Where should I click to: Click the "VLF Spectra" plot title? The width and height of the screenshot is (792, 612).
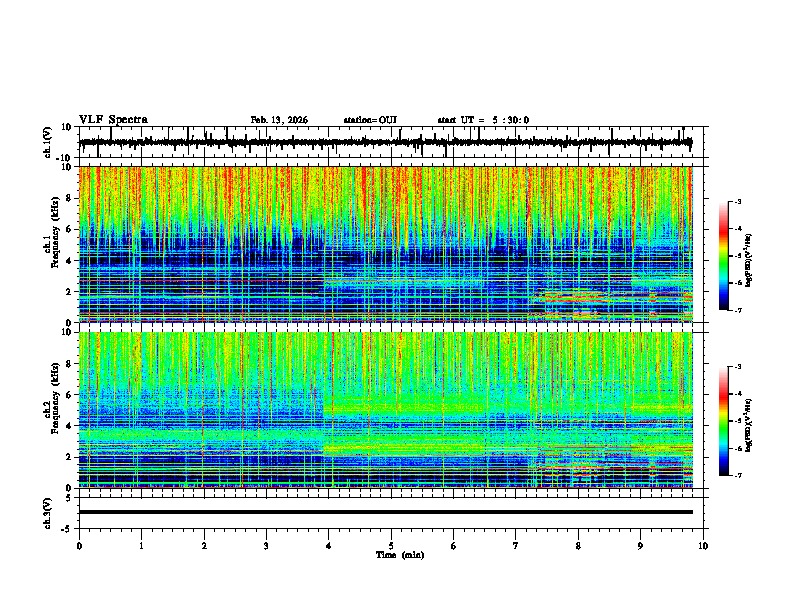(113, 120)
